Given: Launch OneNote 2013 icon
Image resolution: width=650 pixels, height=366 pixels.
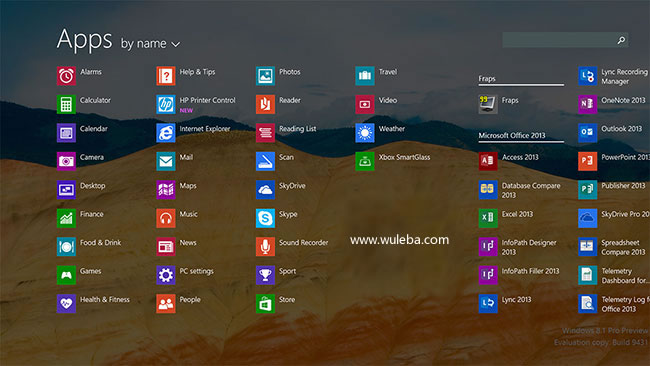Looking at the screenshot, I should pyautogui.click(x=587, y=104).
